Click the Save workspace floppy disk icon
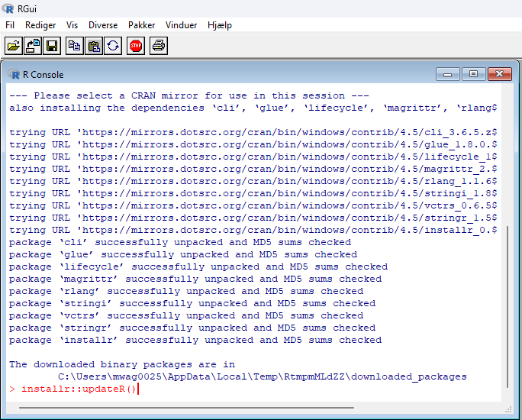The width and height of the screenshot is (522, 420). tap(52, 46)
